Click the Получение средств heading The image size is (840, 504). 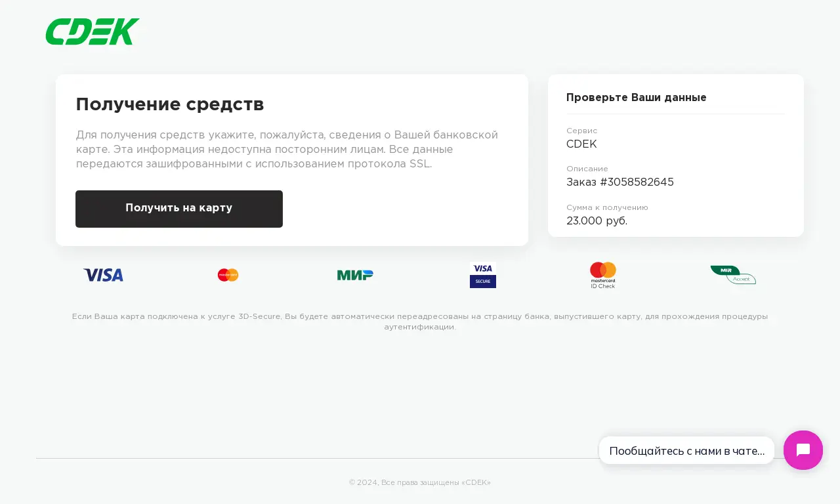170,104
